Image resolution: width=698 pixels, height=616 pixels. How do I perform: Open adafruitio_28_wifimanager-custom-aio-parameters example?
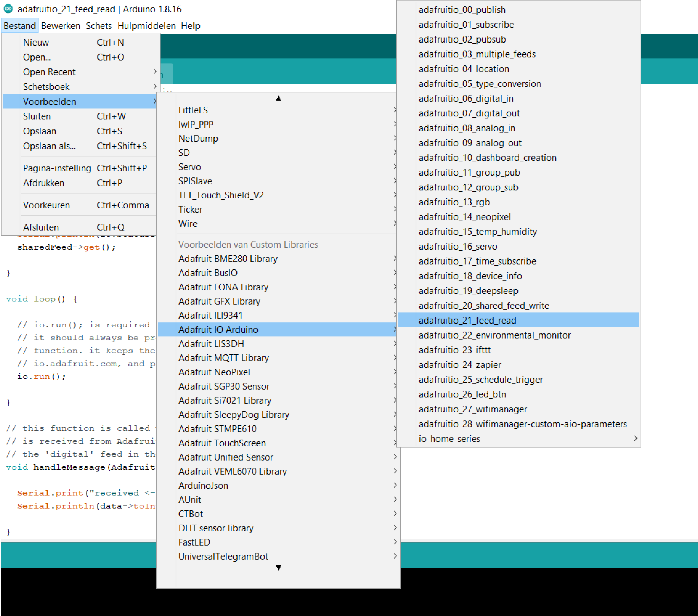tap(519, 424)
